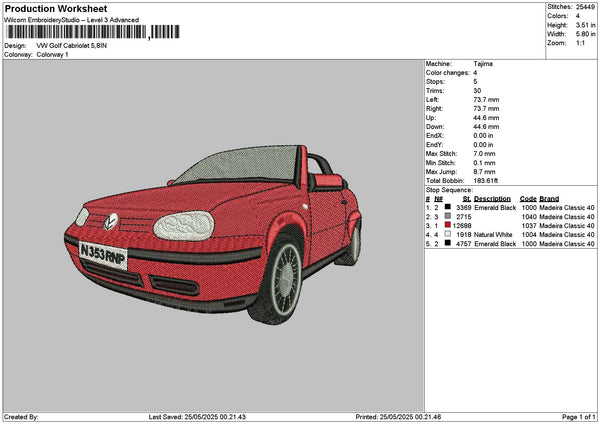Click the Trims value 30
The height and width of the screenshot is (424, 600).
[x=477, y=91]
